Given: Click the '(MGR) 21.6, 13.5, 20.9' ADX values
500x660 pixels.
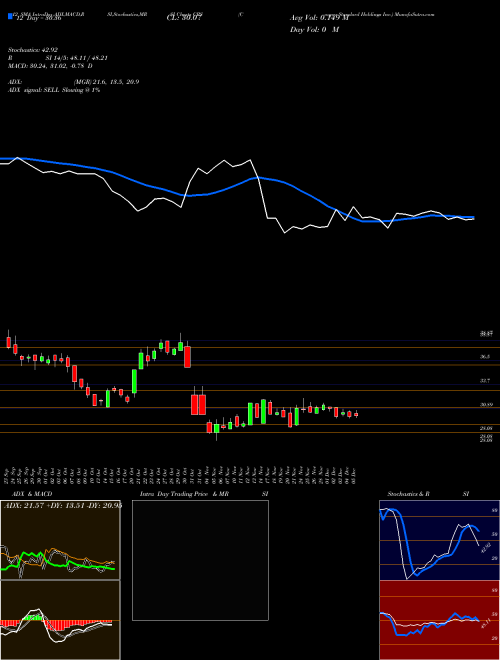Looking at the screenshot, I should [x=106, y=82].
